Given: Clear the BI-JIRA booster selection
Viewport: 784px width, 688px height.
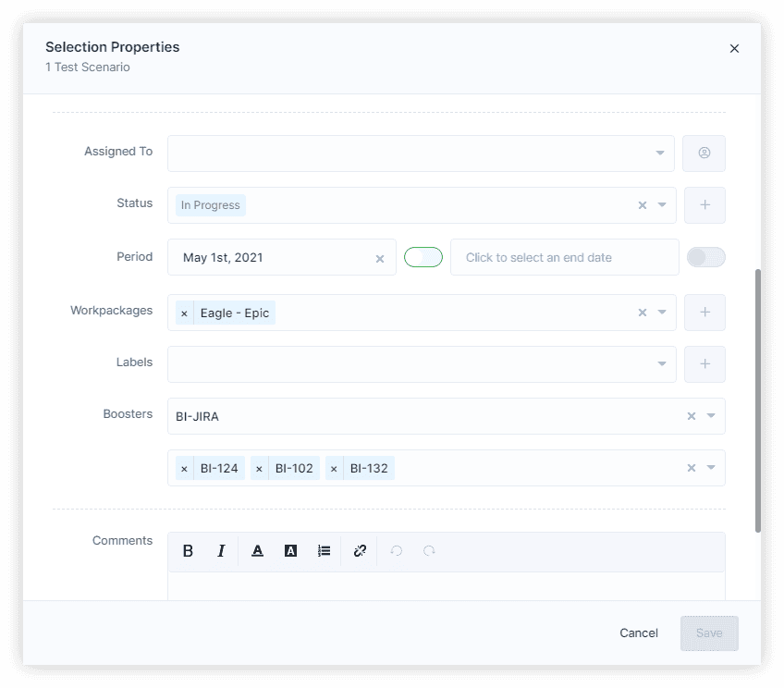Looking at the screenshot, I should pyautogui.click(x=692, y=416).
